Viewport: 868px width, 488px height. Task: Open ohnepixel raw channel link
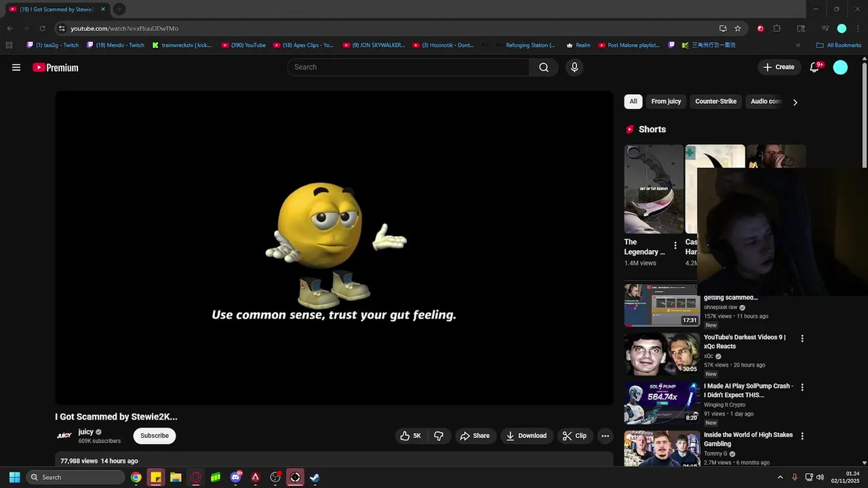point(720,307)
